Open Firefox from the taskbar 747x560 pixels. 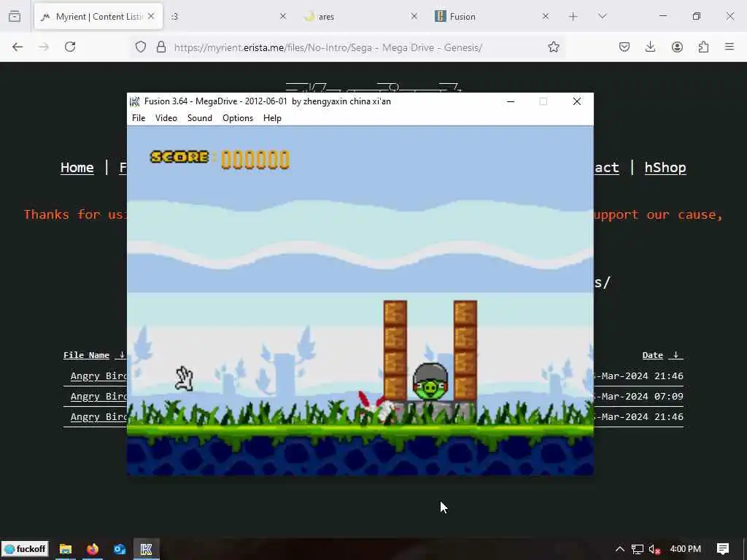point(93,549)
